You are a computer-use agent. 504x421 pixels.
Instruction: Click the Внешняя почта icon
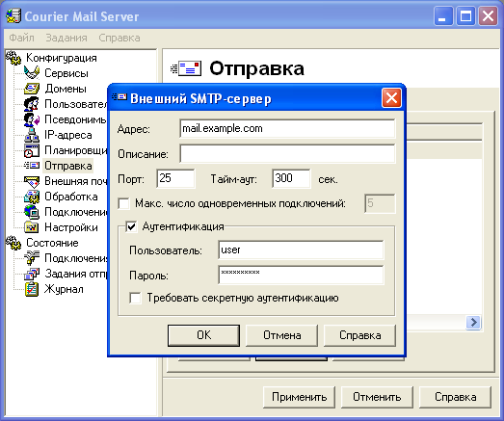tap(32, 181)
